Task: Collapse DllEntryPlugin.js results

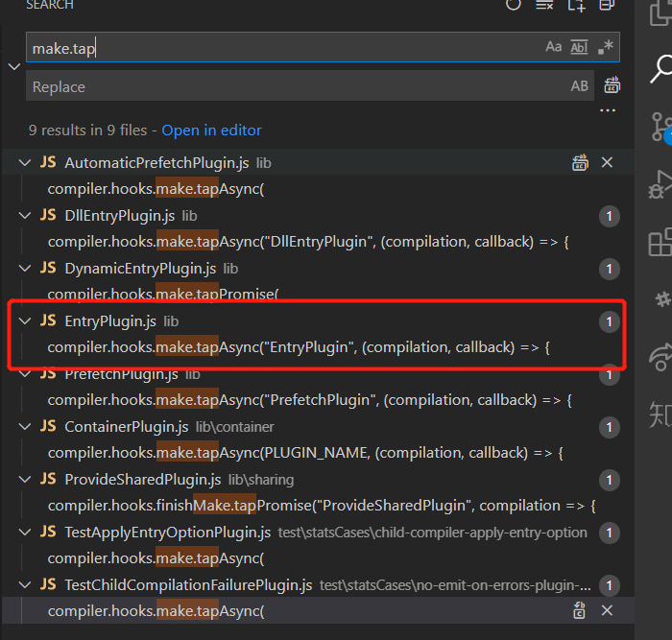Action: pyautogui.click(x=25, y=216)
